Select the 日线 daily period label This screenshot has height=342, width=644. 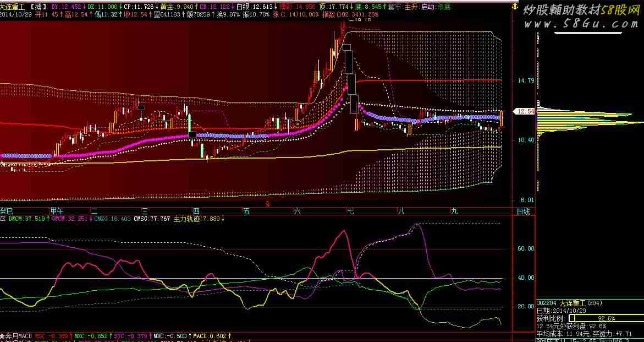(523, 211)
